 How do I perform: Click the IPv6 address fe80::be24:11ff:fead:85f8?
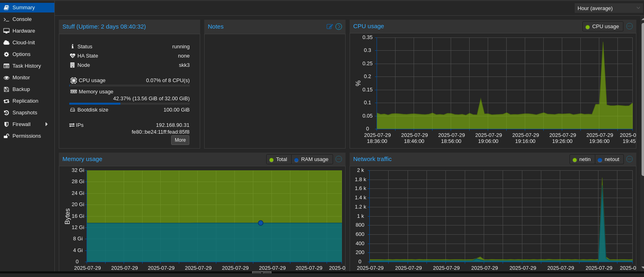pyautogui.click(x=160, y=132)
